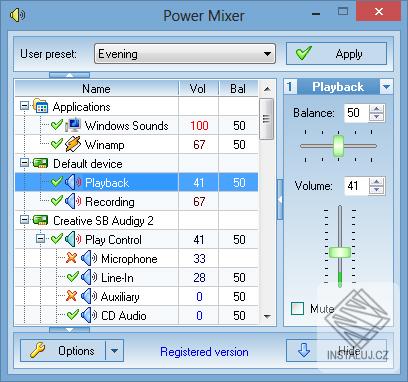Click the list scrollbar thumb

click(x=266, y=119)
